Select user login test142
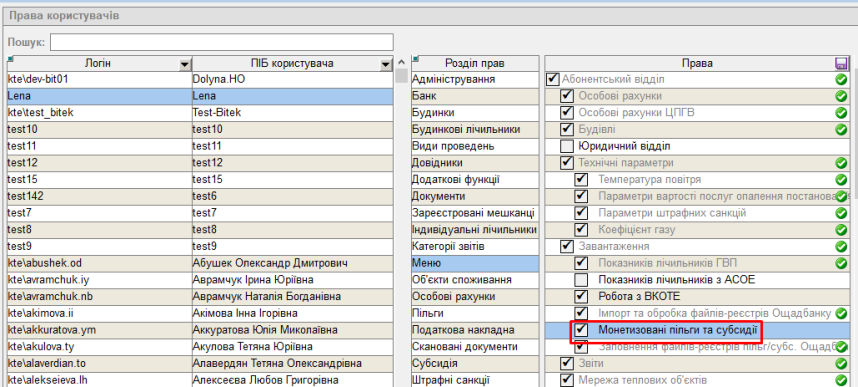This screenshot has width=858, height=387. (x=100, y=197)
